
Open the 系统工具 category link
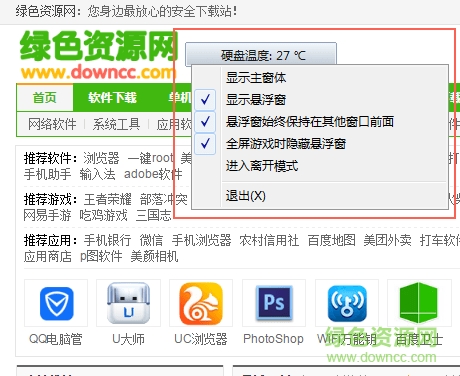116,124
